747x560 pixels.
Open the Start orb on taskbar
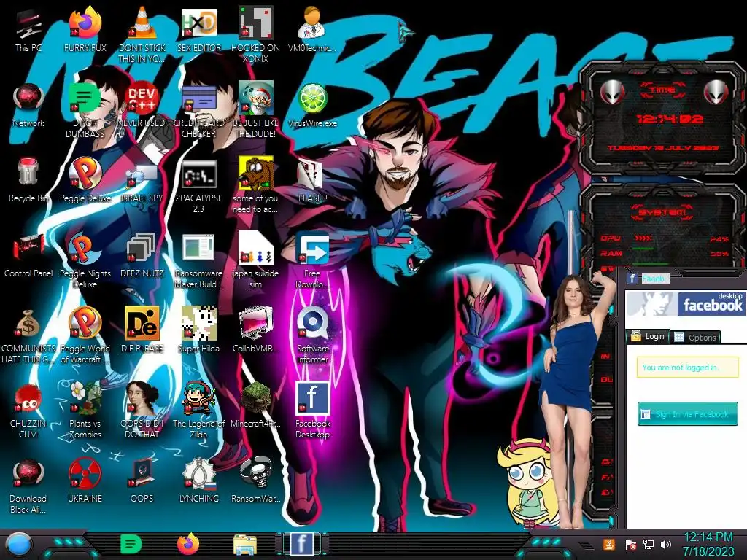pos(18,545)
